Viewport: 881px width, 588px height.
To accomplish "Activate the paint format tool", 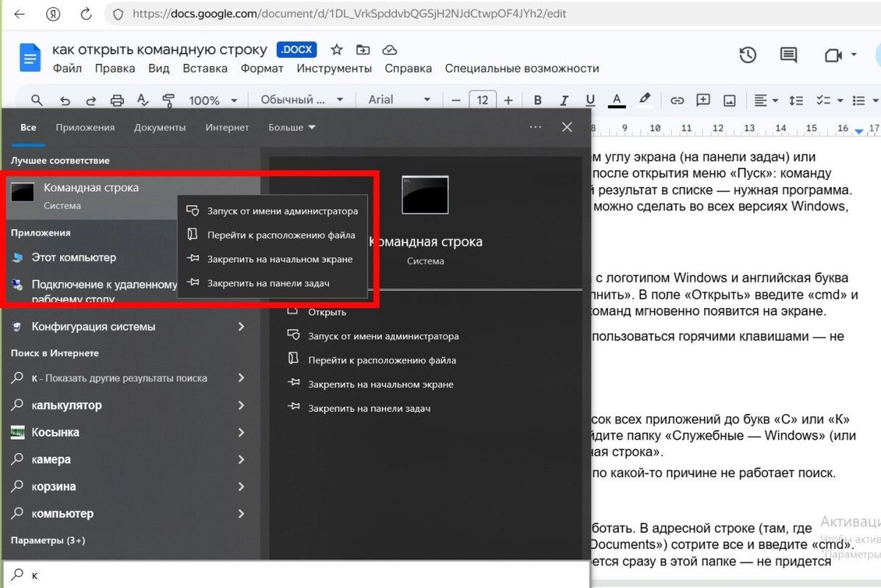I will coord(169,101).
